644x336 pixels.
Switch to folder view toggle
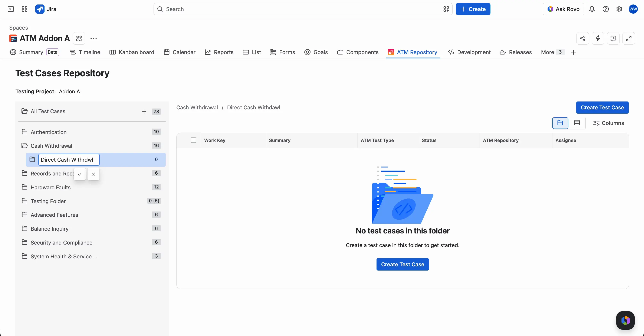(x=560, y=123)
